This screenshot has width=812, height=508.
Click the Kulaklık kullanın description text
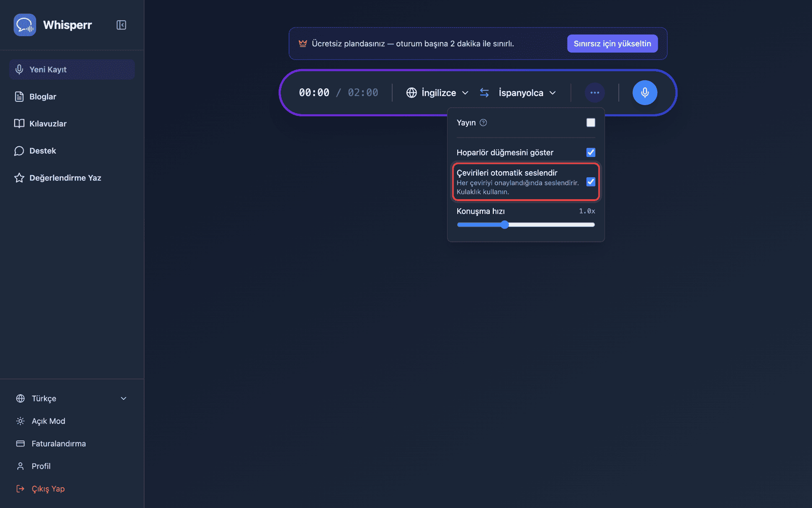click(x=483, y=192)
